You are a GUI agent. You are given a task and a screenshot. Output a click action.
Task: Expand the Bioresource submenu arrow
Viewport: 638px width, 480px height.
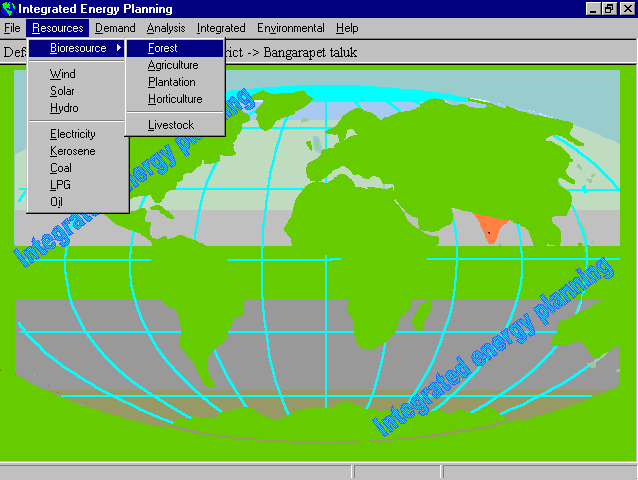pos(119,48)
